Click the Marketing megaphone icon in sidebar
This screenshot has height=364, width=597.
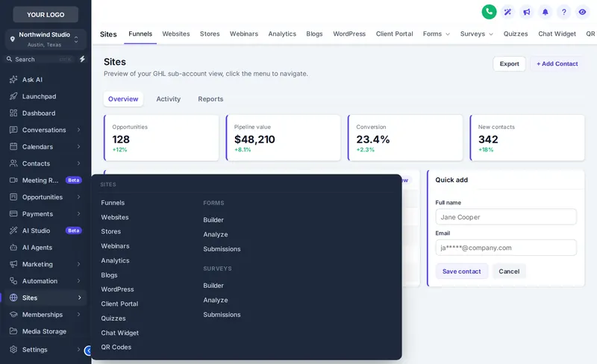13,264
